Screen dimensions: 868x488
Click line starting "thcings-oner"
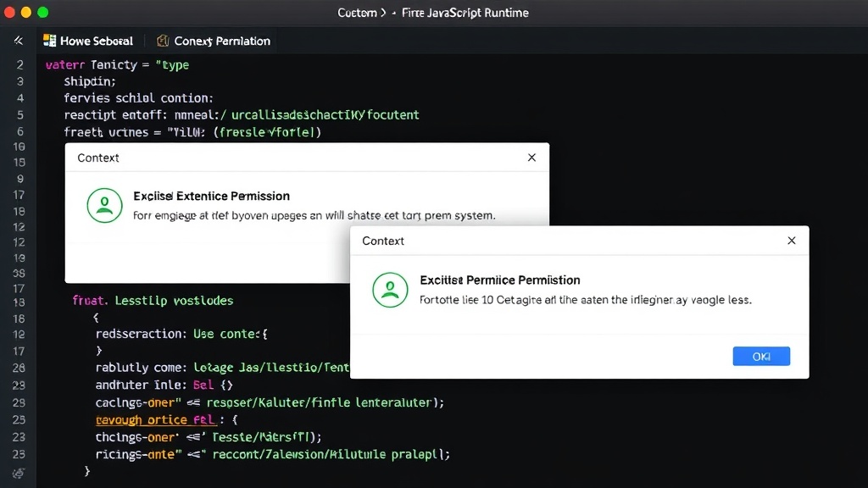coord(209,437)
